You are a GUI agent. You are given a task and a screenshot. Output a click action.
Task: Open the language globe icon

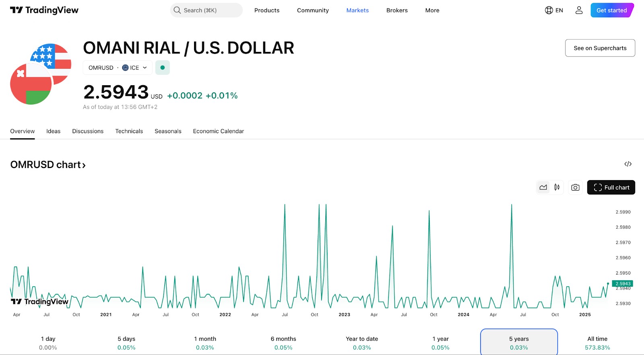549,10
